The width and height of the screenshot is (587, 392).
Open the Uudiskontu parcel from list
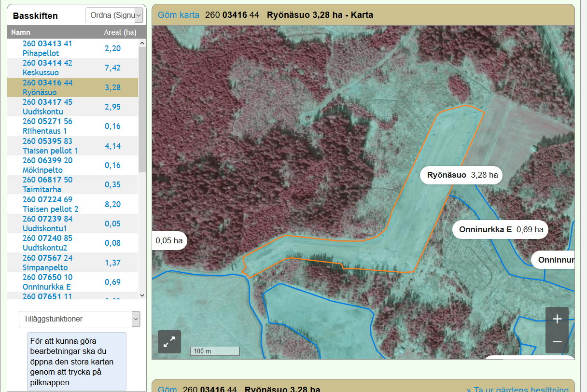click(x=47, y=107)
